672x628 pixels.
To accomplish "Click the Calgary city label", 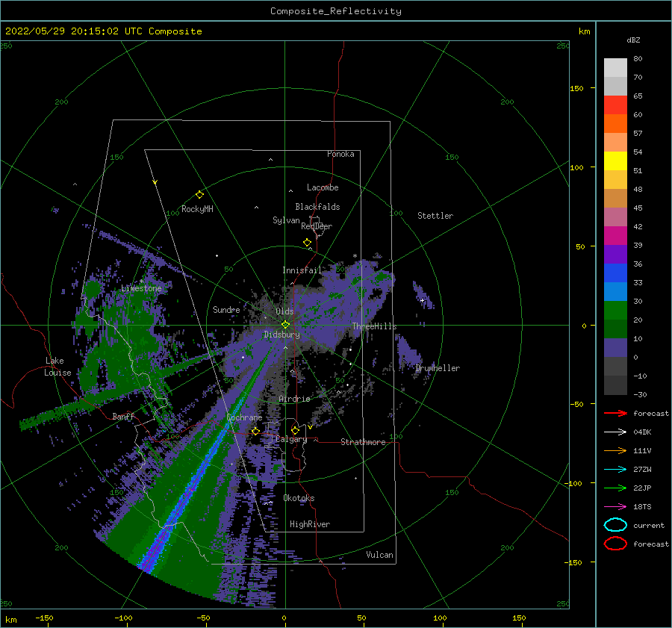I will (x=291, y=439).
